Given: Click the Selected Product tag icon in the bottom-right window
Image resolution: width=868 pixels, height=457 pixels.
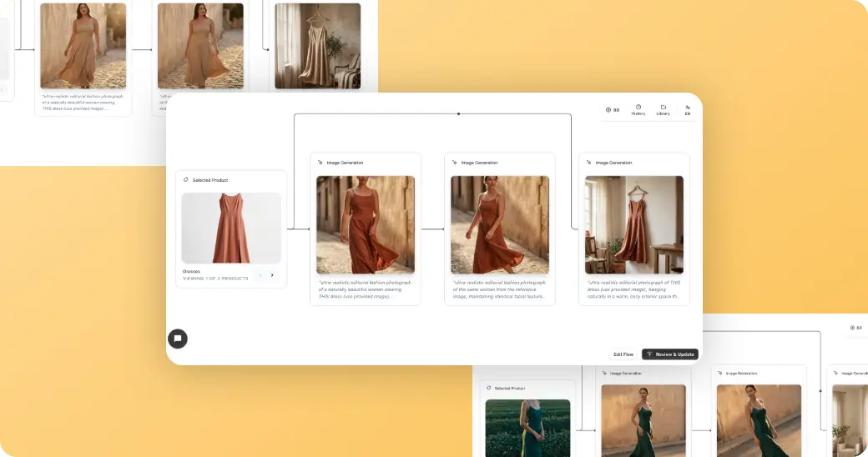Looking at the screenshot, I should click(x=489, y=388).
